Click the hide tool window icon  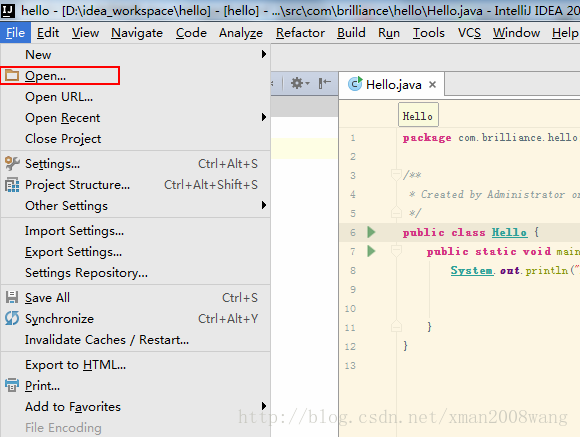[x=324, y=83]
